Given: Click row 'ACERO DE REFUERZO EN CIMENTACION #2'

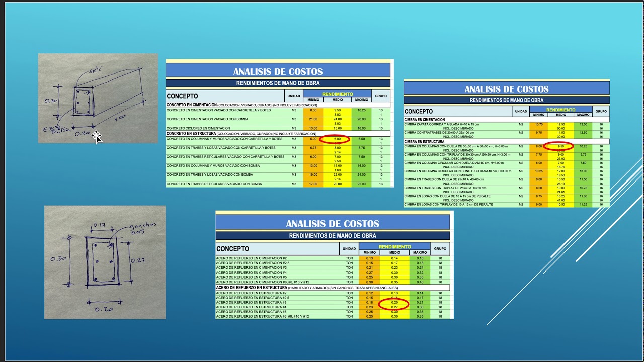Looking at the screenshot, I should 333,258.
